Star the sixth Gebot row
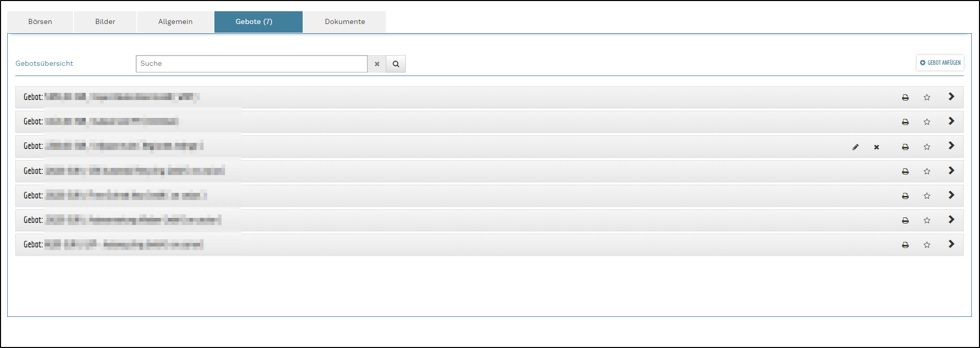Screen dimensions: 980x348 coord(927,220)
